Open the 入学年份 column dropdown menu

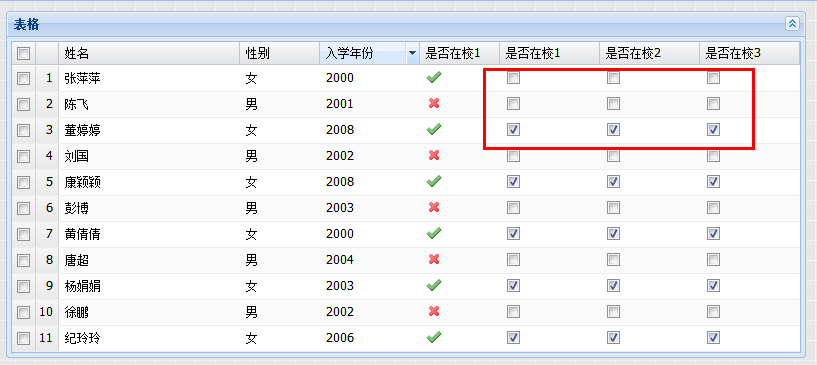point(413,53)
